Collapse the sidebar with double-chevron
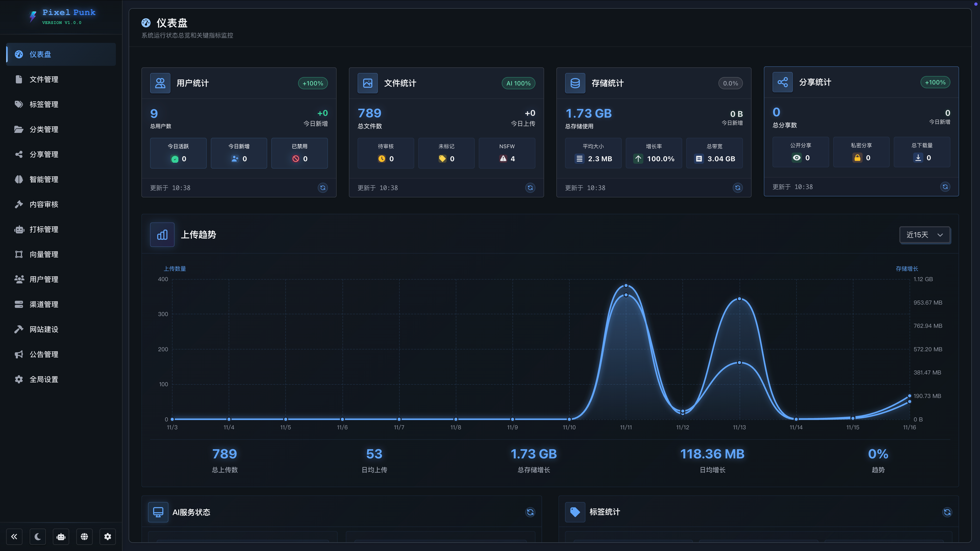 point(14,536)
